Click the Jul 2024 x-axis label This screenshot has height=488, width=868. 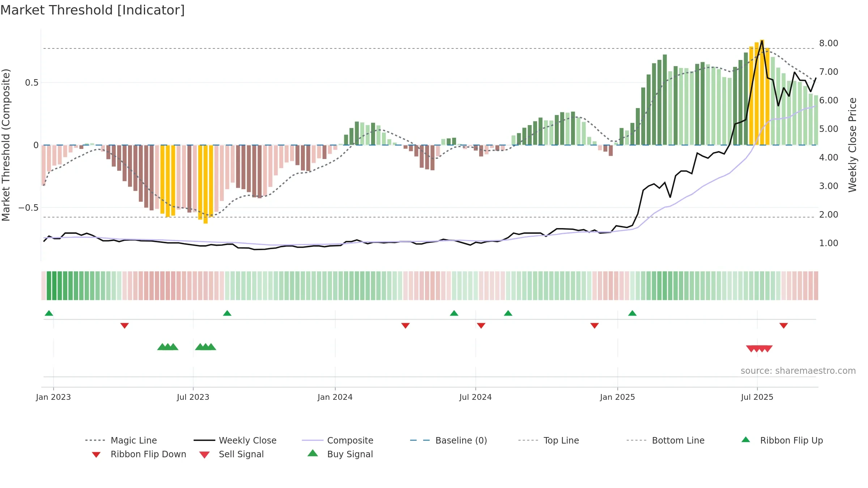(x=476, y=397)
